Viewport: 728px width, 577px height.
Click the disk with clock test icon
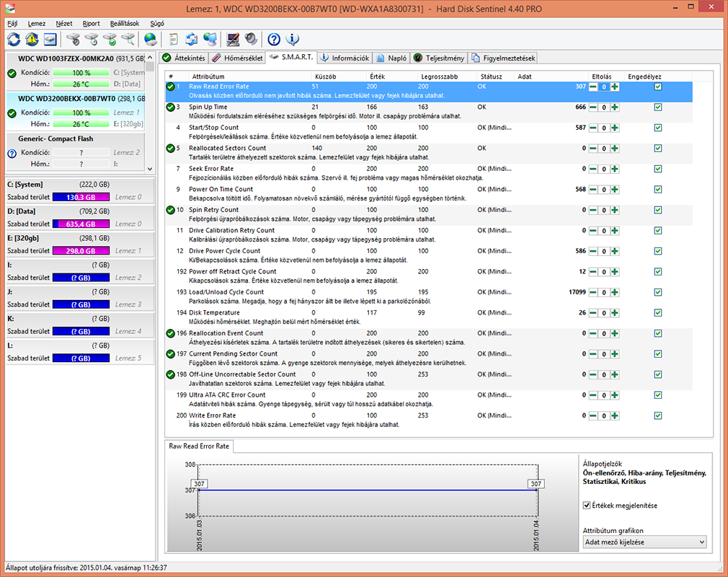(x=92, y=40)
